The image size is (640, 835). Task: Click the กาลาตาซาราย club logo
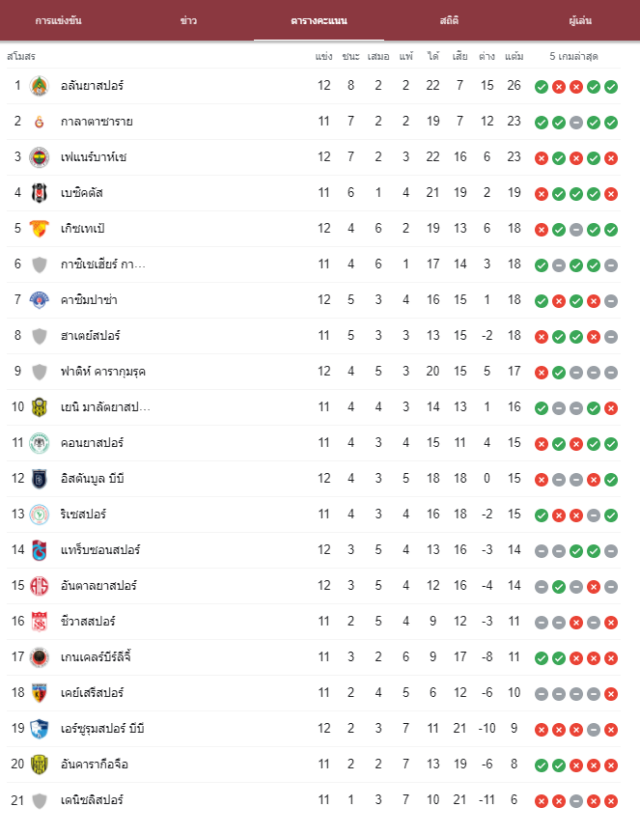(39, 122)
